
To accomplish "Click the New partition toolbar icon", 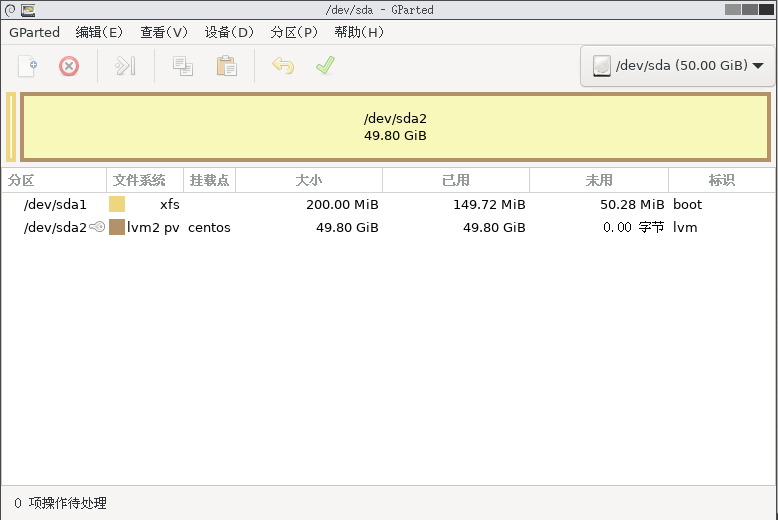I will [x=28, y=66].
